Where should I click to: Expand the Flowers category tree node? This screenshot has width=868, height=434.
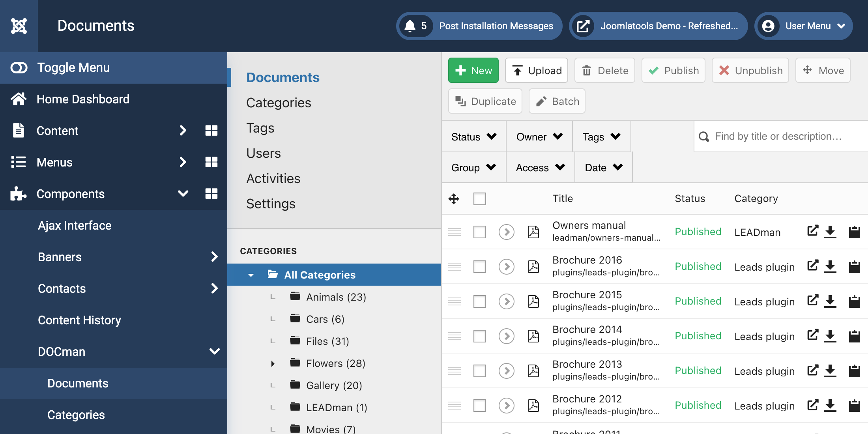point(273,363)
